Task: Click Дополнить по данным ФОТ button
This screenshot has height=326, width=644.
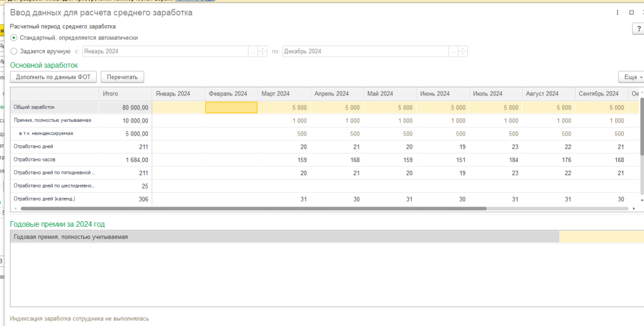Action: pos(53,77)
